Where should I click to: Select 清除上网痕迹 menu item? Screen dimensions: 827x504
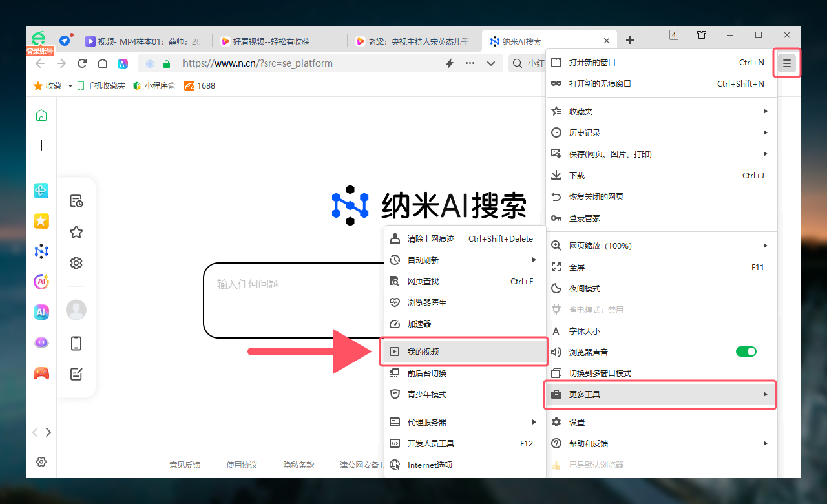click(465, 238)
